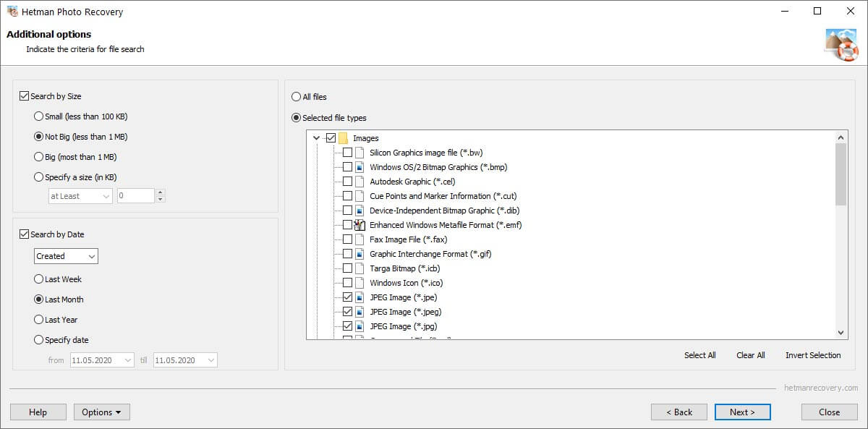The height and width of the screenshot is (429, 868).
Task: Click the app icon in the title bar
Action: click(12, 12)
